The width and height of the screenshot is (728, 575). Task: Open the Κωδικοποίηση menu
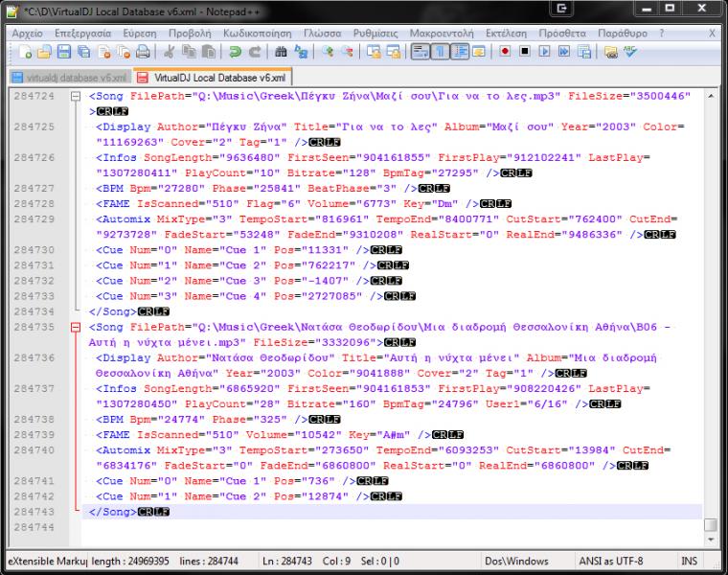(258, 34)
